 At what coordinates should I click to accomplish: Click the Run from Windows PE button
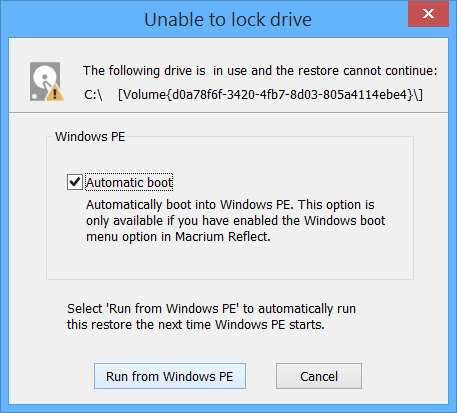tap(170, 376)
